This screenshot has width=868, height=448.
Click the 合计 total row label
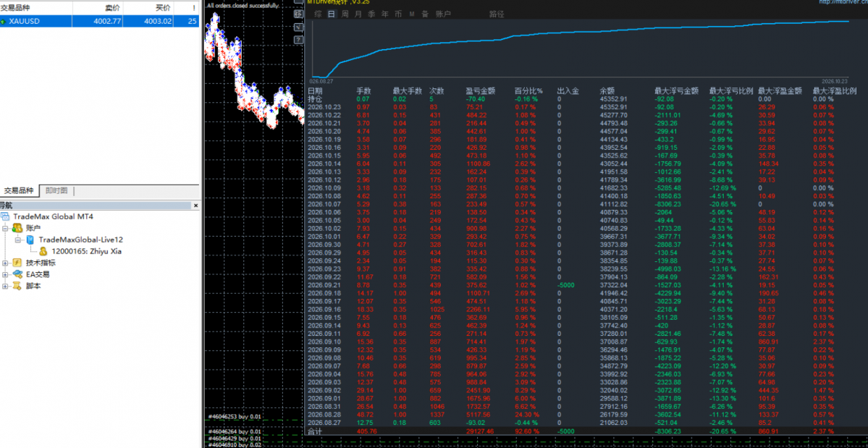tap(314, 431)
